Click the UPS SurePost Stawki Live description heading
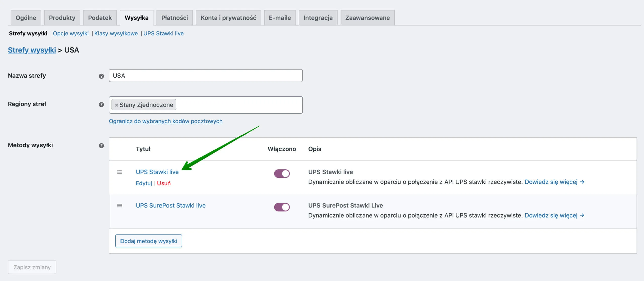This screenshot has height=281, width=644. (346, 205)
